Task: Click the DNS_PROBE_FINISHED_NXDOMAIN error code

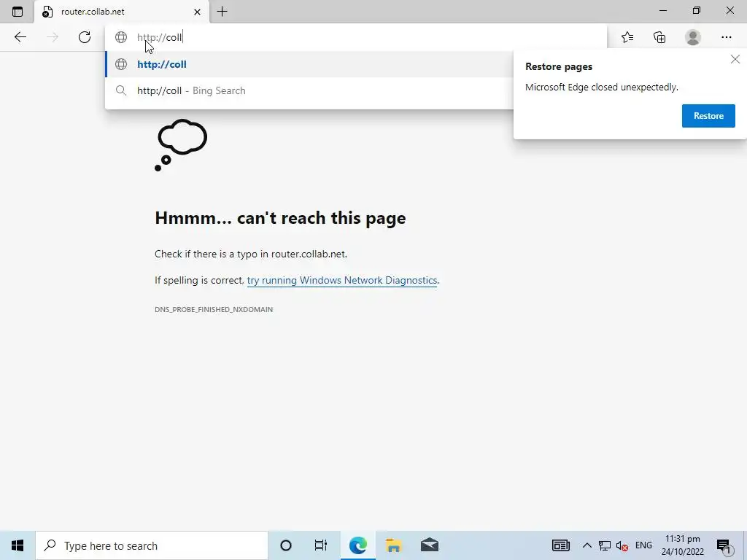Action: point(214,309)
